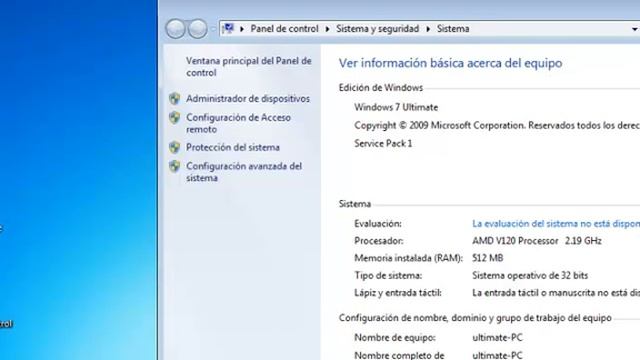Click the Service Pack 1 text
The width and height of the screenshot is (640, 360).
(x=383, y=143)
